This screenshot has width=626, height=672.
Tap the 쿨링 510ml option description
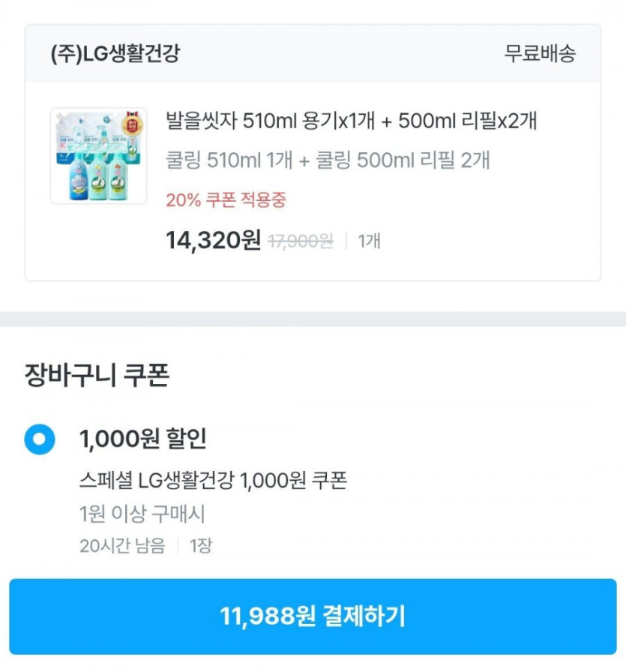328,160
